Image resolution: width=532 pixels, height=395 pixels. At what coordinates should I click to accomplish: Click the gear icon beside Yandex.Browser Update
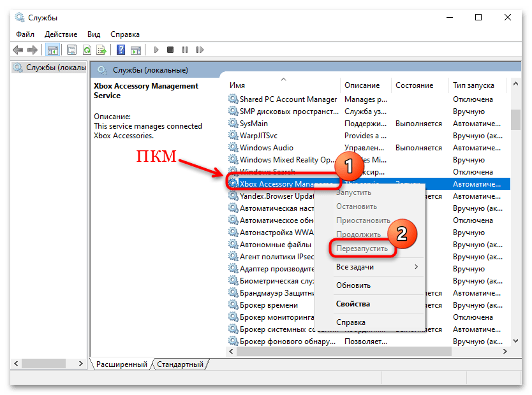pyautogui.click(x=233, y=196)
